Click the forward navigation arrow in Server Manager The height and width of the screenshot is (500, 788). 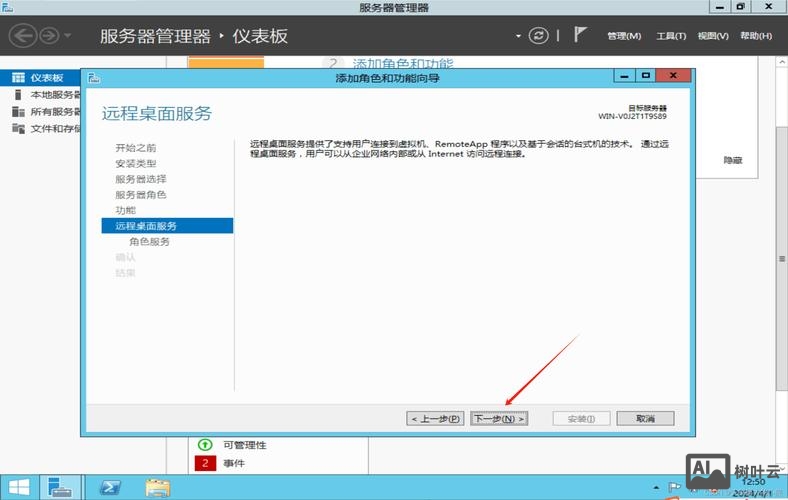49,36
